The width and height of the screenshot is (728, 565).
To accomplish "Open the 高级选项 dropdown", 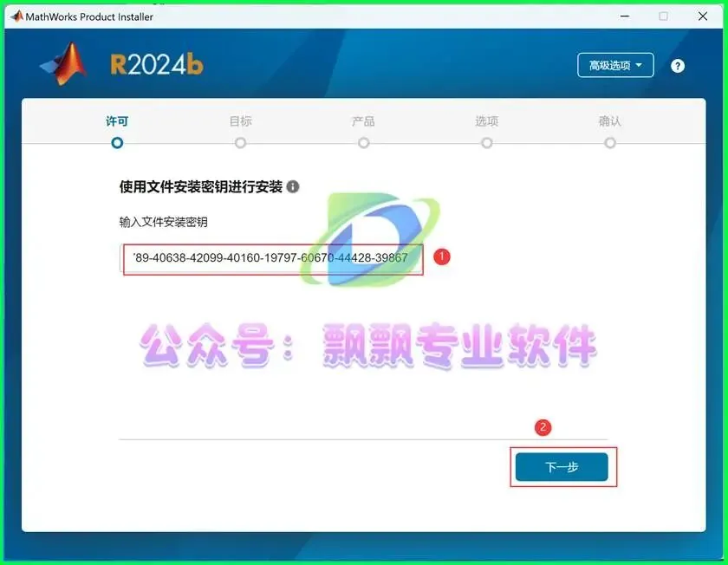I will point(615,65).
